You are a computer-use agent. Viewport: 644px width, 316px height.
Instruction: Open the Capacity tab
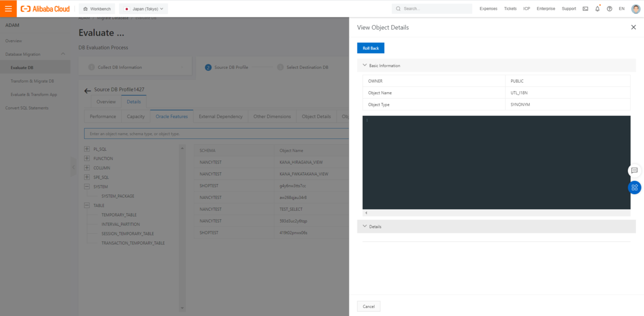pyautogui.click(x=136, y=116)
